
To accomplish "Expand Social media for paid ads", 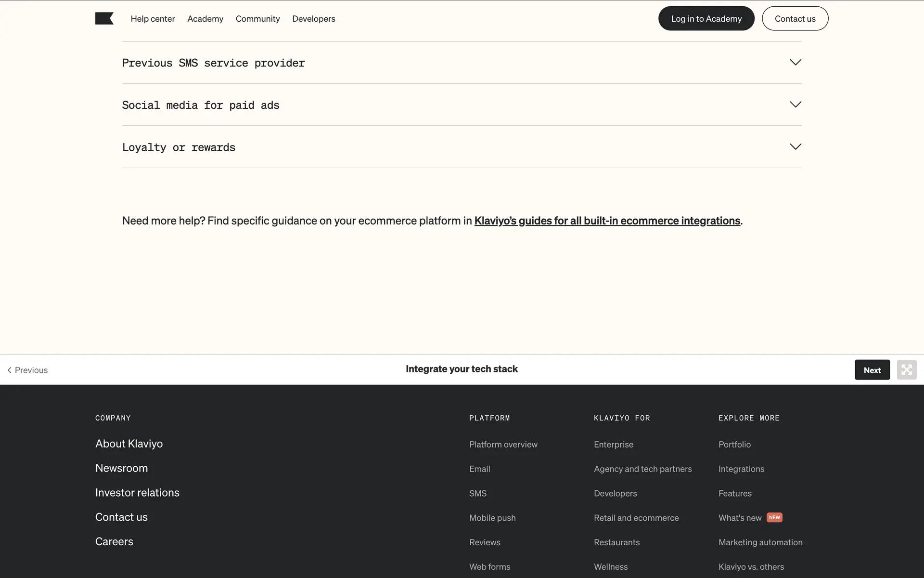I will pyautogui.click(x=795, y=105).
